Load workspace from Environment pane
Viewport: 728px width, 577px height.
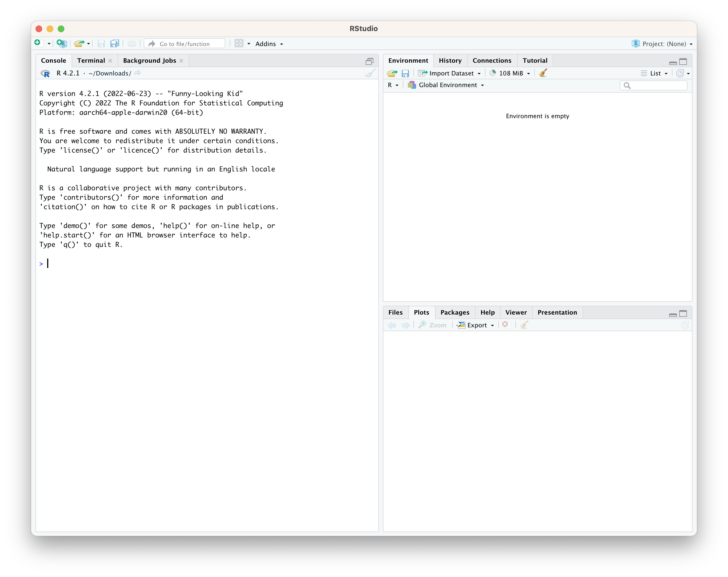point(392,73)
